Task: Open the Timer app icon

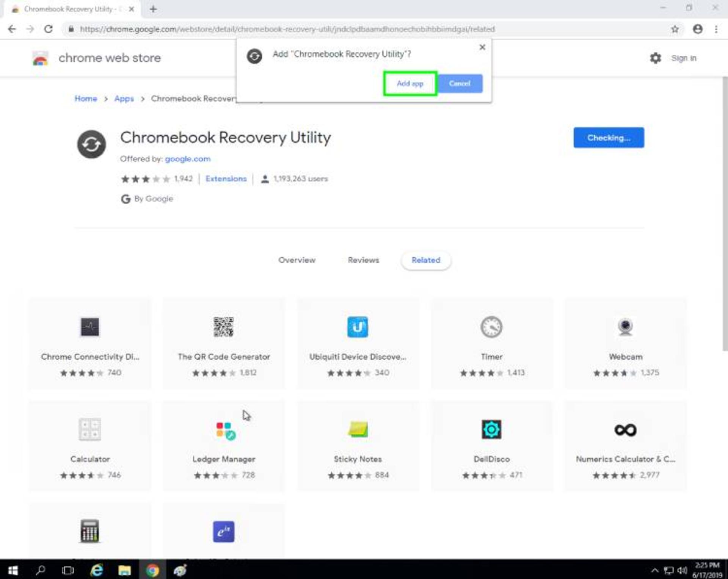Action: 491,327
